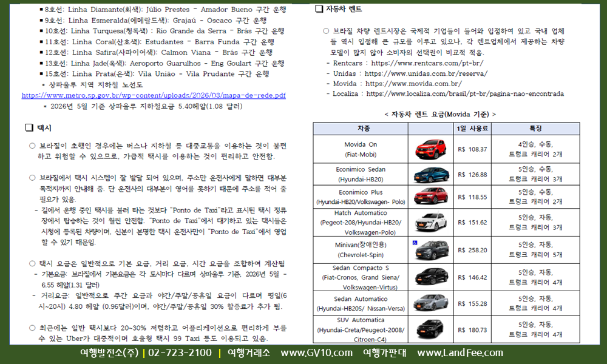
Task: Click the 특징 column header
Action: (535, 129)
